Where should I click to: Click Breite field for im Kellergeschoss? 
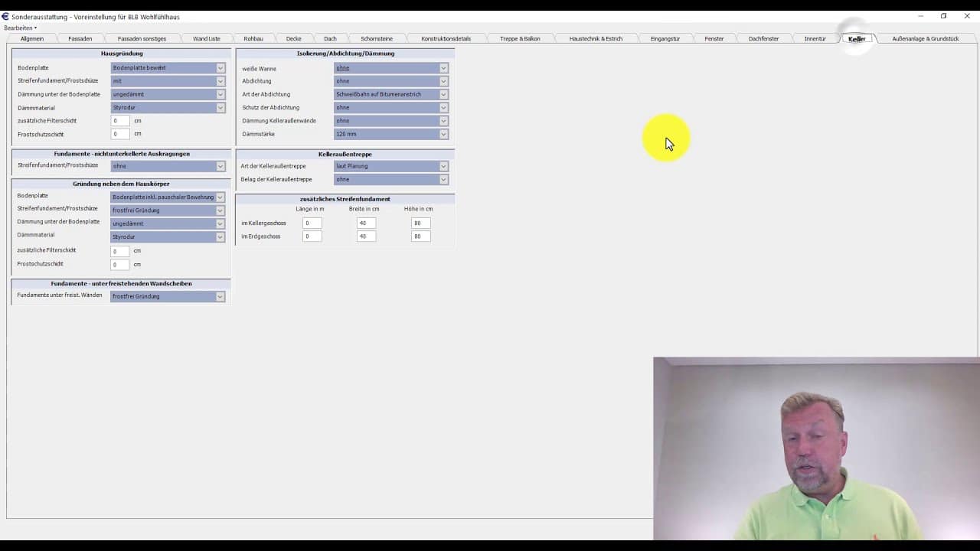[x=366, y=223]
